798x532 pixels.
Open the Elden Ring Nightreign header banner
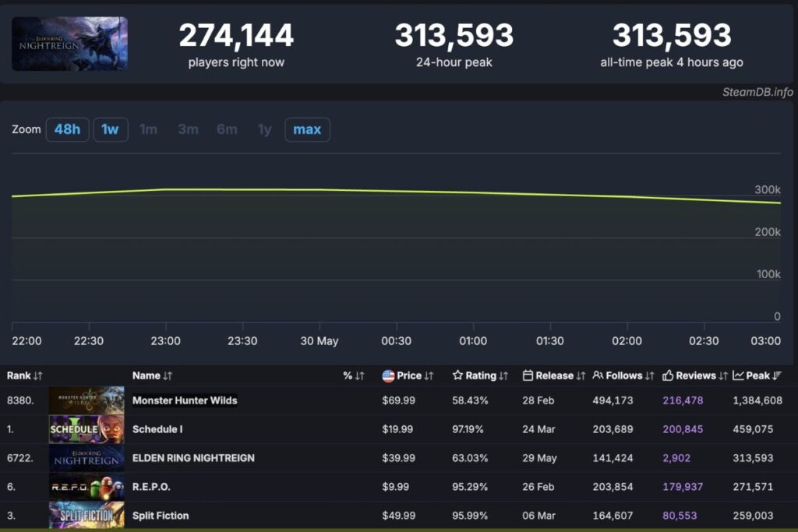[69, 44]
